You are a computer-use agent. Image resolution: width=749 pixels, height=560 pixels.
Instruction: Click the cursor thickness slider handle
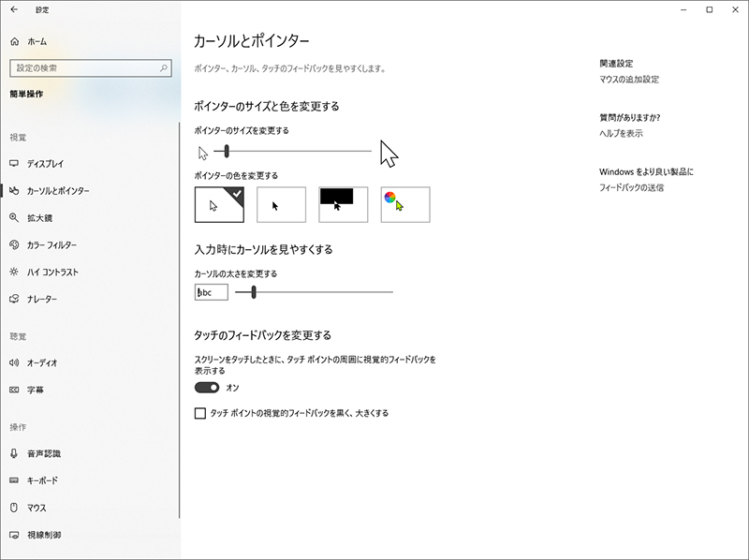pos(254,292)
